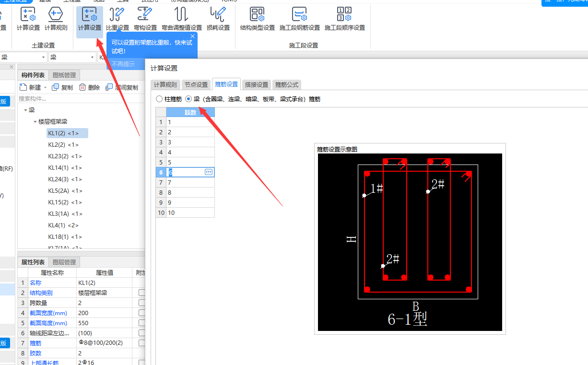Screen dimensions: 588x365
Task: Open 施工段钢筋设置 from the ribbon
Action: pyautogui.click(x=300, y=19)
